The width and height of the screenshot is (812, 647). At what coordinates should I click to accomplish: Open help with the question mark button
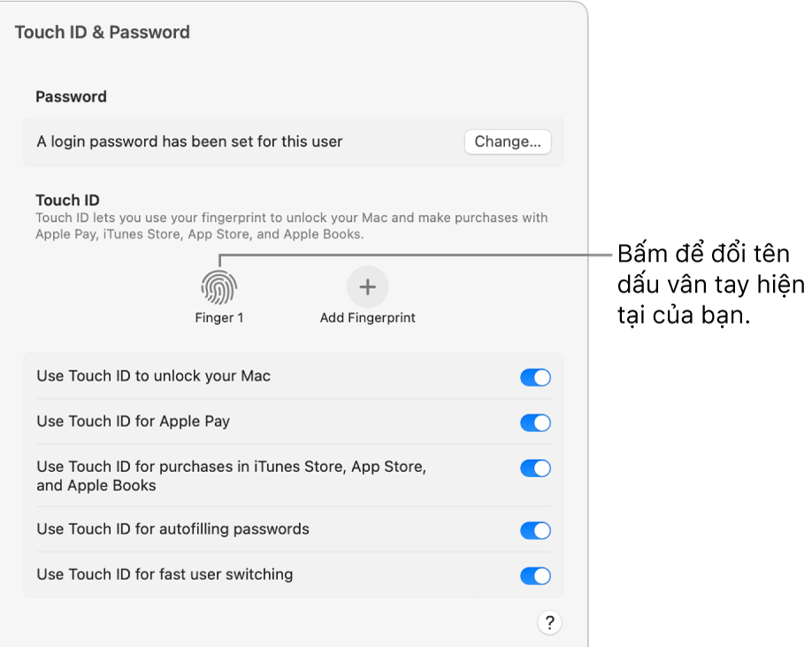click(x=549, y=622)
